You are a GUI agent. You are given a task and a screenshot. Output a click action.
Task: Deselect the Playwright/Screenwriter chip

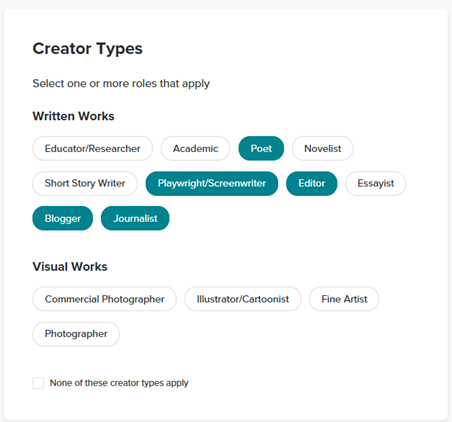point(212,183)
